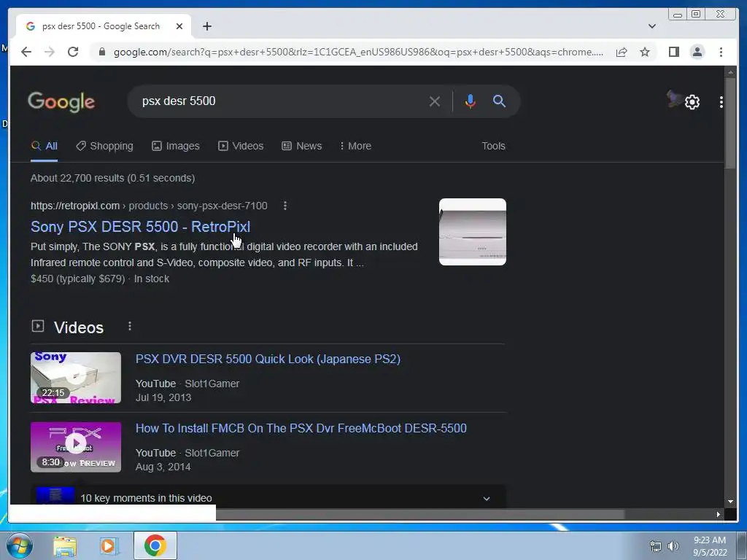Open the Chrome profile avatar
747x560 pixels.
click(x=697, y=52)
